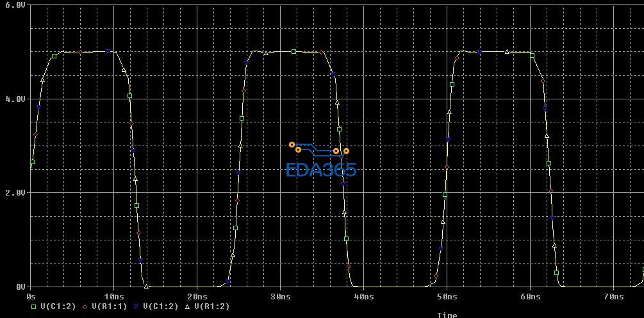Click the 60ns time axis label
The height and width of the screenshot is (318, 644).
tap(530, 296)
